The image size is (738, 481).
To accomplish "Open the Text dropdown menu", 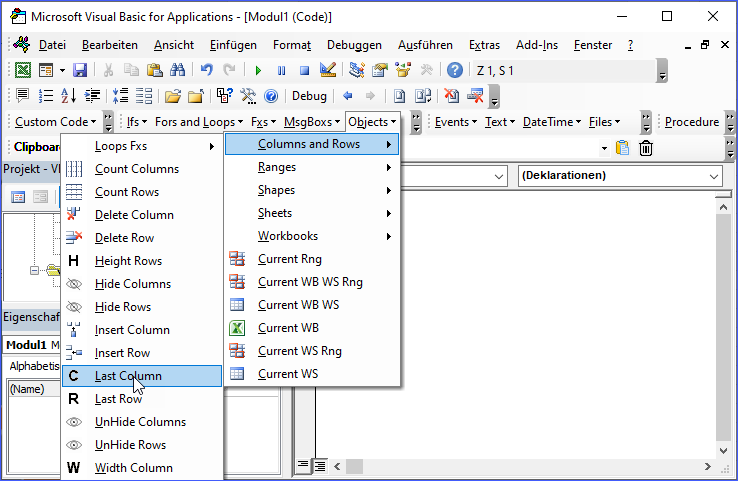I will 500,122.
